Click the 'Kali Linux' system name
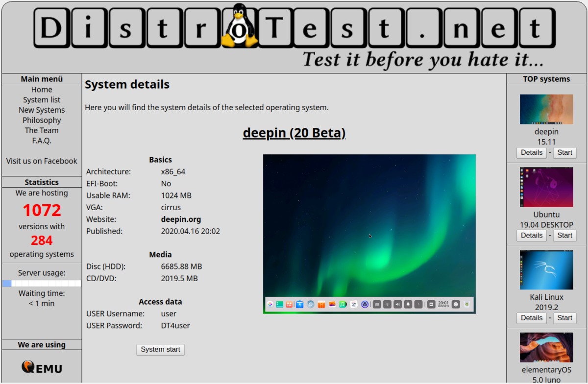Viewport: 588px width, 384px height. [546, 297]
